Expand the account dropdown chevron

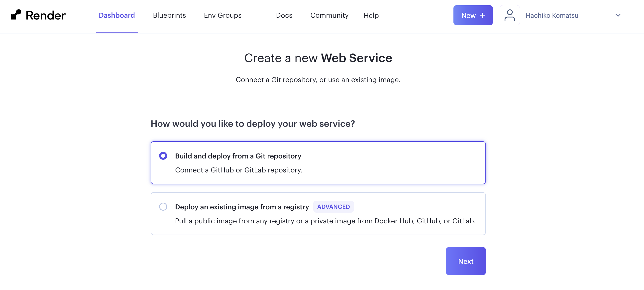[x=618, y=15]
